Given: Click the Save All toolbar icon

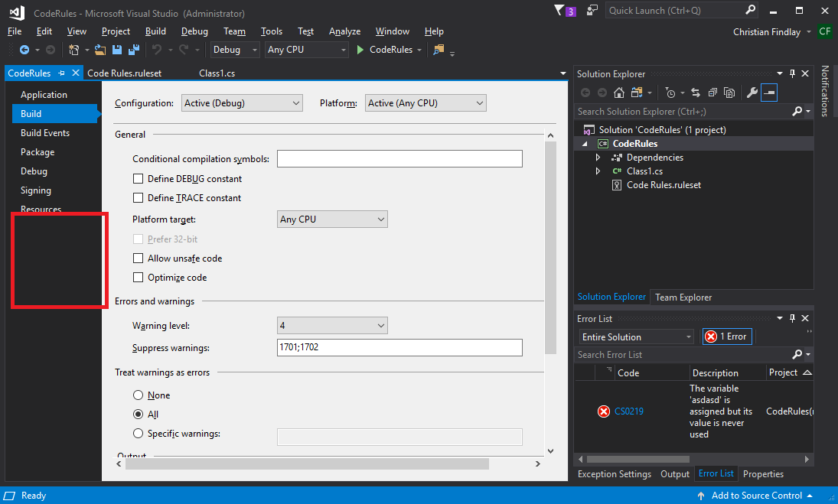Looking at the screenshot, I should [134, 50].
